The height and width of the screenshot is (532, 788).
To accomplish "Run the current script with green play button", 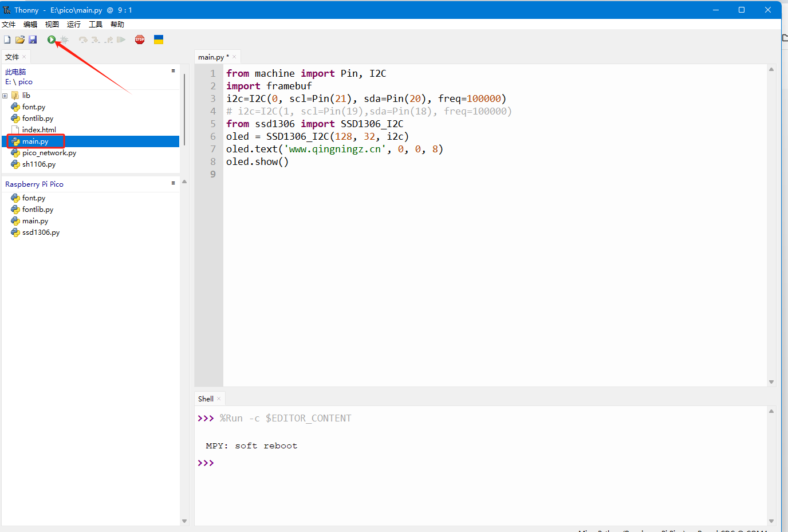I will click(52, 40).
